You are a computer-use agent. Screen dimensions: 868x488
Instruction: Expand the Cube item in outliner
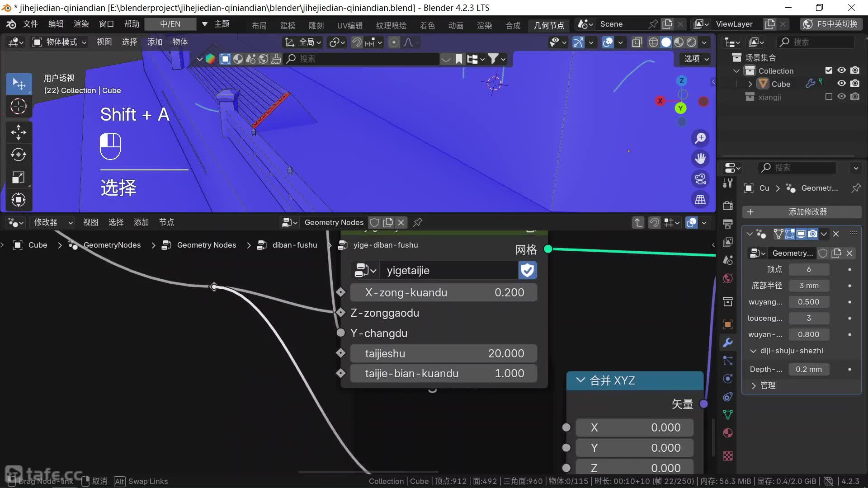(x=750, y=84)
